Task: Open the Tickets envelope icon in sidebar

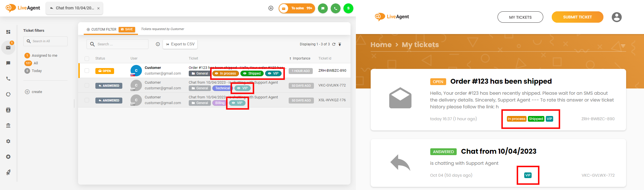Action: [x=8, y=48]
